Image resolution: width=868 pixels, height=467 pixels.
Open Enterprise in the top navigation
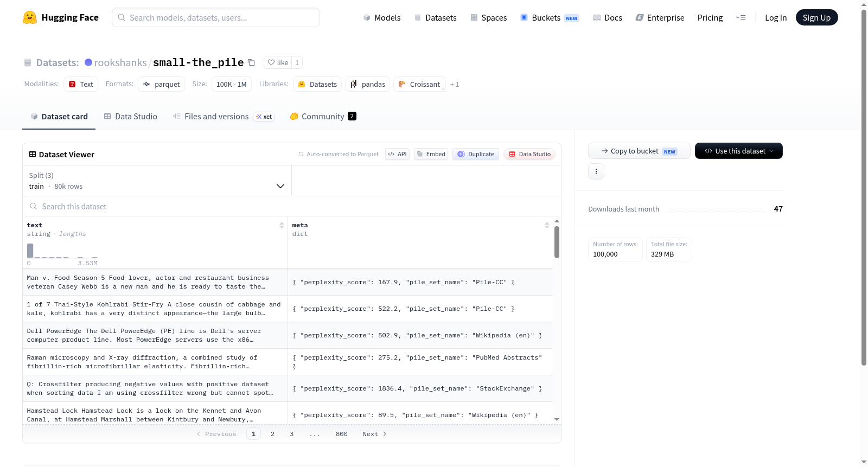tap(660, 17)
